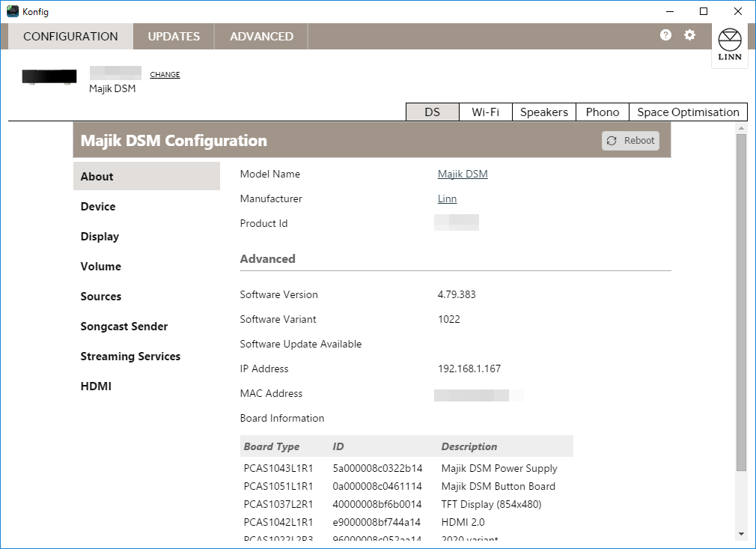Click the scrollbar up arrow

point(741,128)
